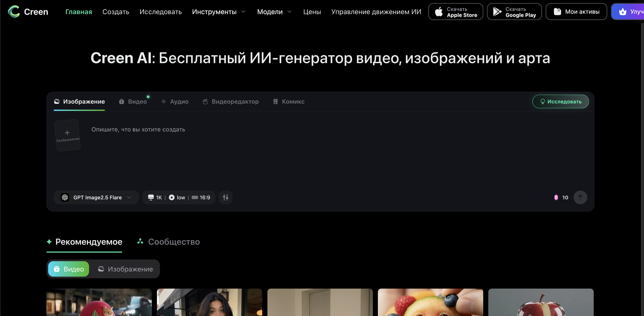Toggle feed filter to Изображение
Image resolution: width=644 pixels, height=316 pixels.
[x=125, y=269]
